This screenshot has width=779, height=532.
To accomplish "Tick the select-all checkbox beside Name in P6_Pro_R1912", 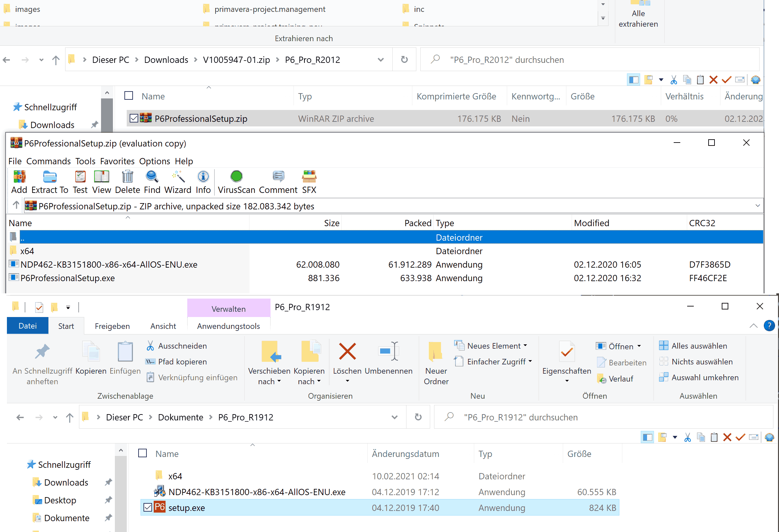I will pos(143,453).
